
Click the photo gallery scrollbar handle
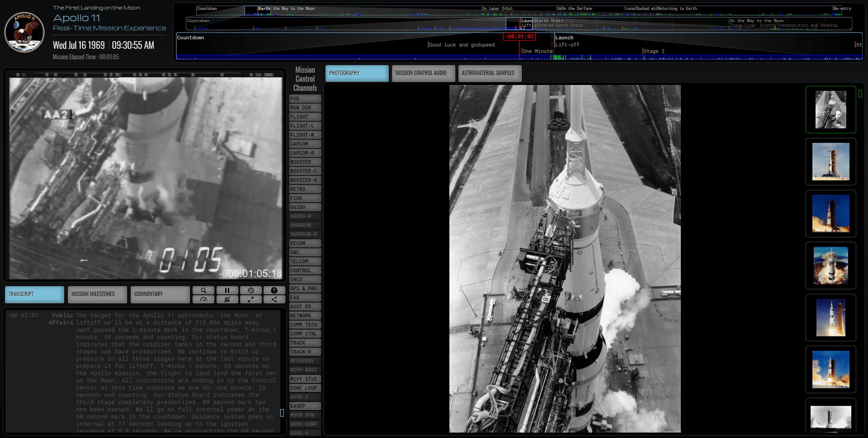tap(860, 94)
